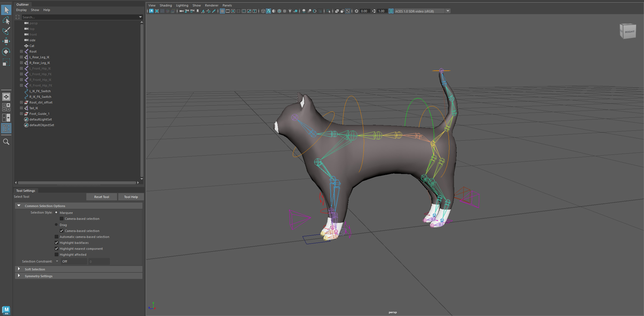Toggle 2D Pan/Zoom icon
This screenshot has height=316, width=644.
point(208,11)
